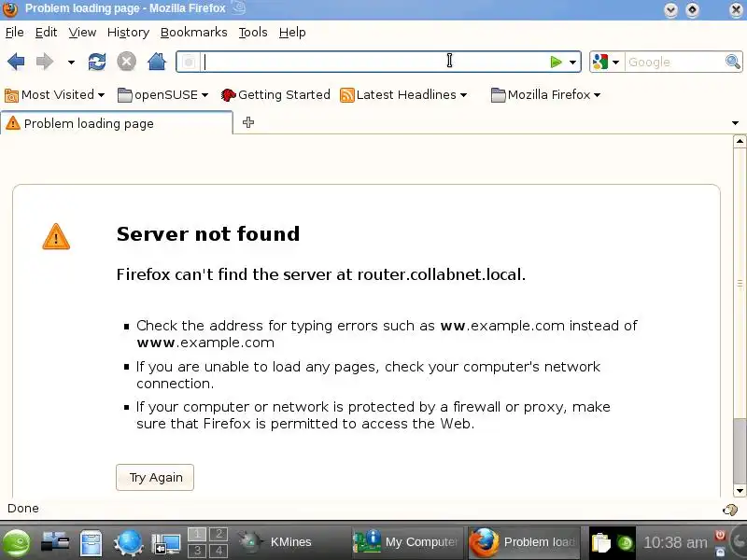Click the green updater tray icon
This screenshot has height=560, width=747.
tap(625, 543)
